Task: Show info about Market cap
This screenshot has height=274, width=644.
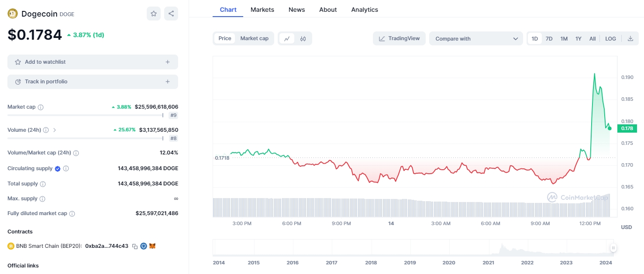Action: (41, 107)
